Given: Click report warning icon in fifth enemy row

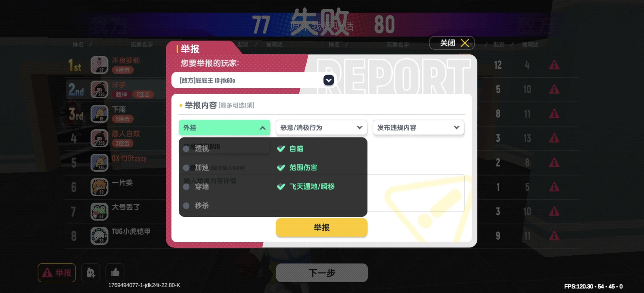Looking at the screenshot, I should point(554,163).
